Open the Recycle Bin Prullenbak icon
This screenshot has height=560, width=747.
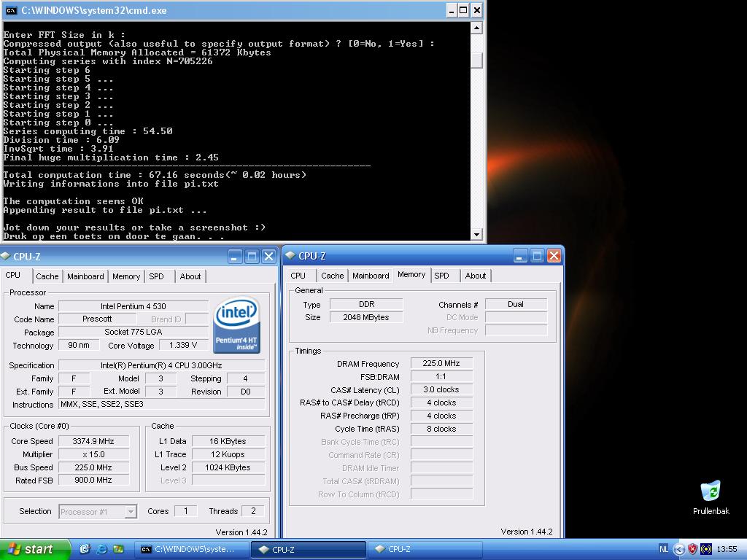tap(711, 497)
